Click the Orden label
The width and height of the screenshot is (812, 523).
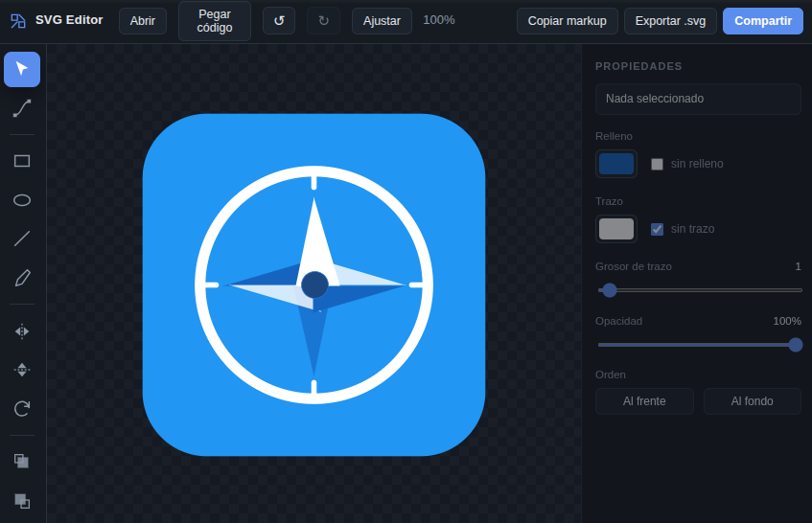click(610, 375)
